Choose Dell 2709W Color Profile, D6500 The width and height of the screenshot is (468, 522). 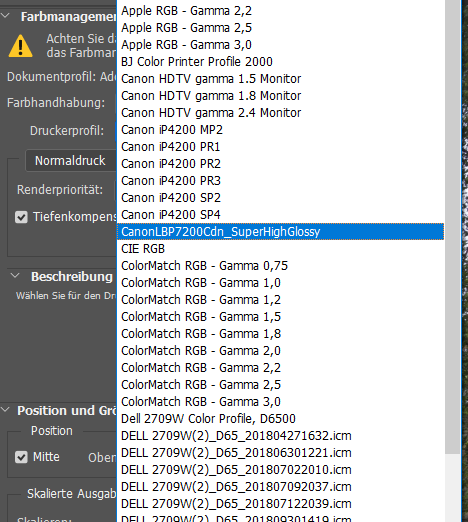point(281,419)
